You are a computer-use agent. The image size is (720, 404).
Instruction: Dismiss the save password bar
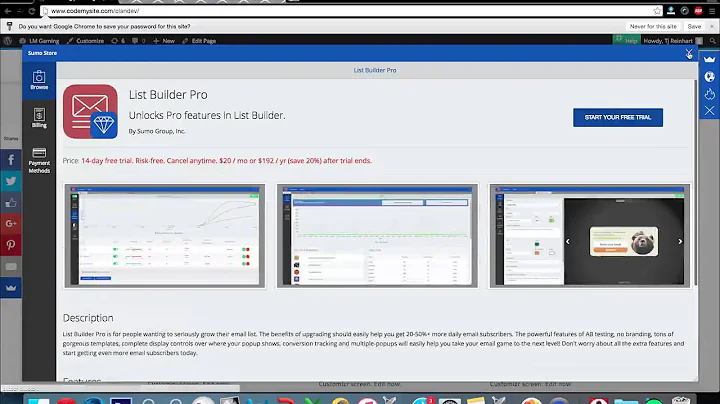712,27
